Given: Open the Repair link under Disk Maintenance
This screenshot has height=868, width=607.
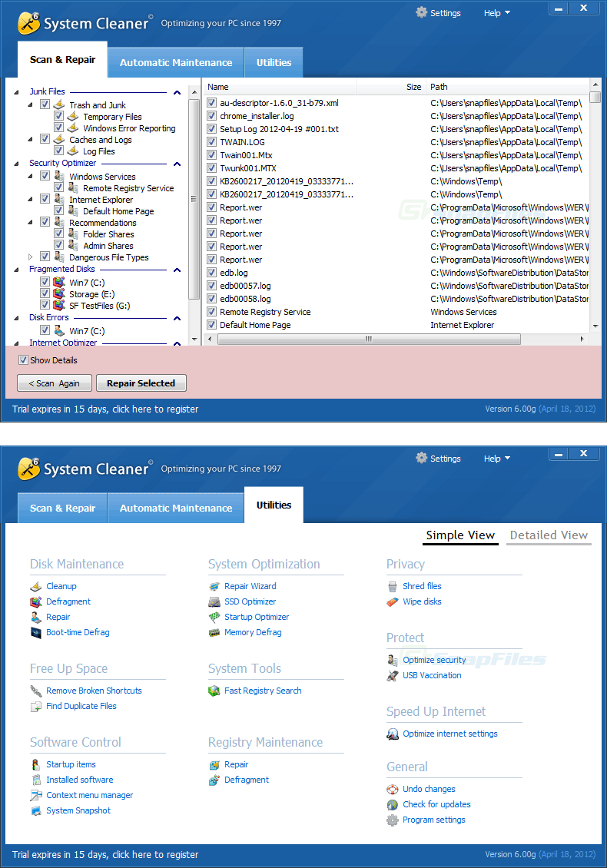Looking at the screenshot, I should [x=58, y=617].
